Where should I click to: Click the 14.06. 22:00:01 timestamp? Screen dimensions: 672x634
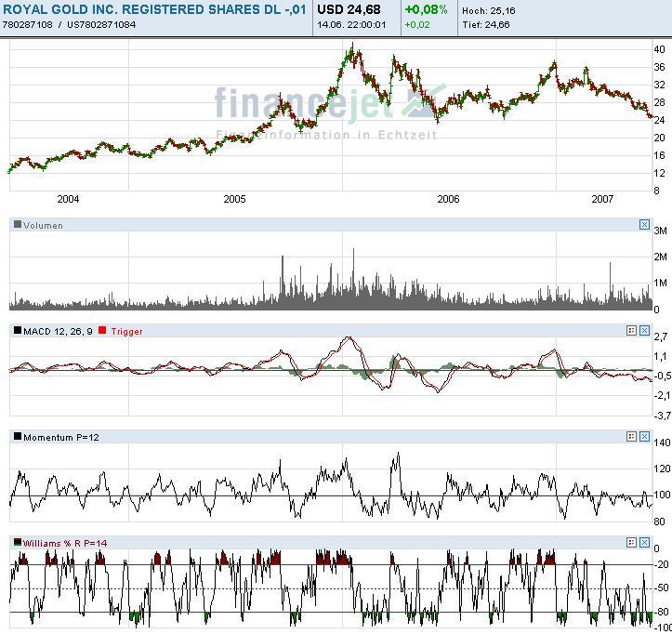click(351, 24)
